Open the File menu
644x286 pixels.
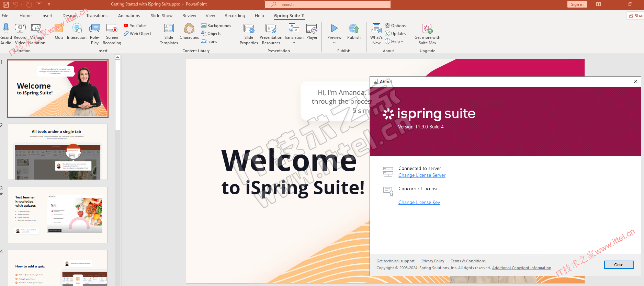pyautogui.click(x=5, y=15)
